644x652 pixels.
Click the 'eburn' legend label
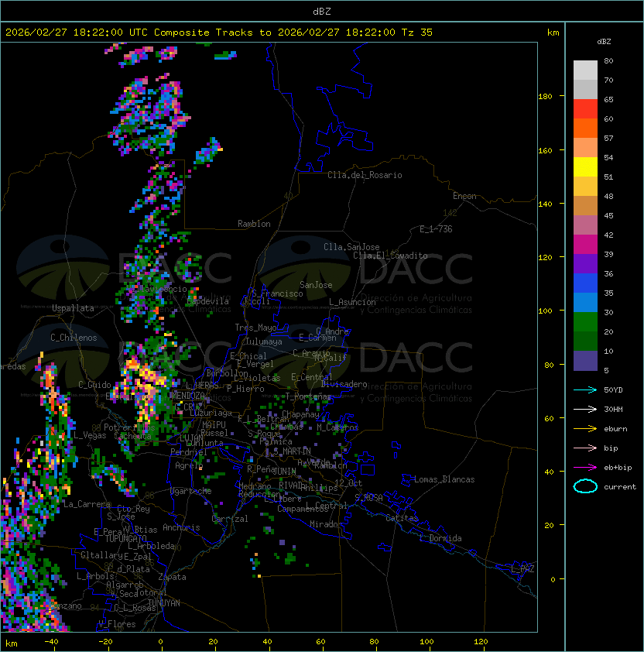(615, 429)
